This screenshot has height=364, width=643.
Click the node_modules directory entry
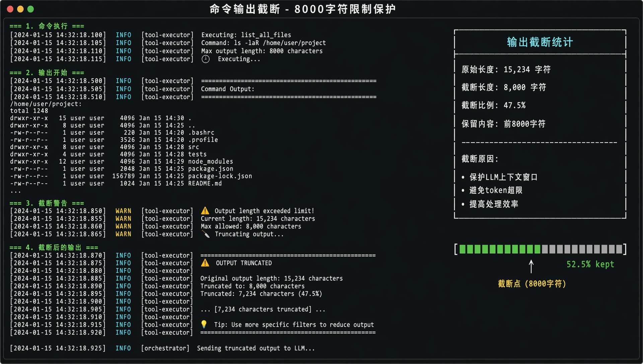pyautogui.click(x=210, y=161)
